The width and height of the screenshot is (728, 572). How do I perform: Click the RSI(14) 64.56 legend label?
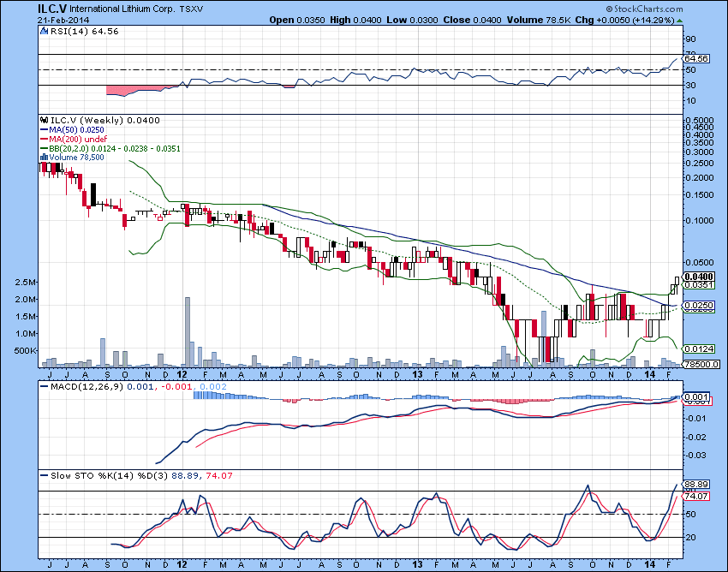pyautogui.click(x=84, y=31)
